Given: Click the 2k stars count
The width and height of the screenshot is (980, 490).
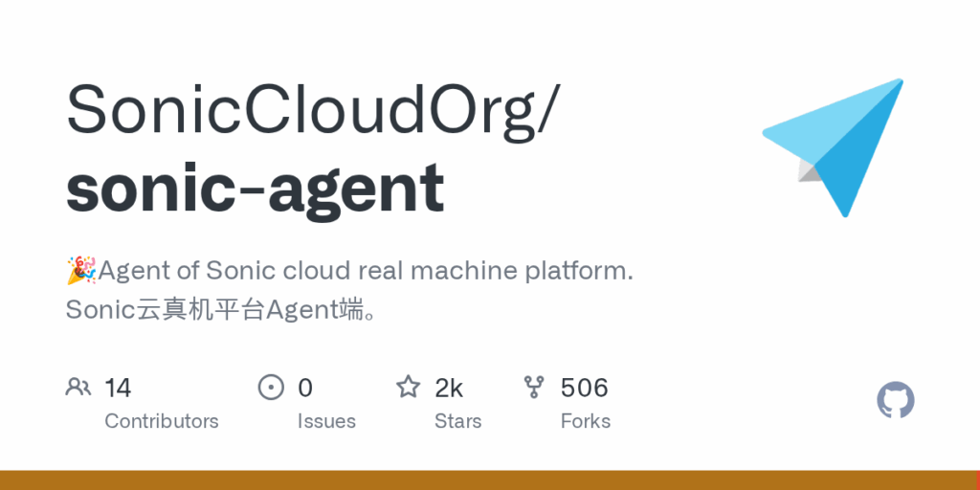Looking at the screenshot, I should [449, 388].
